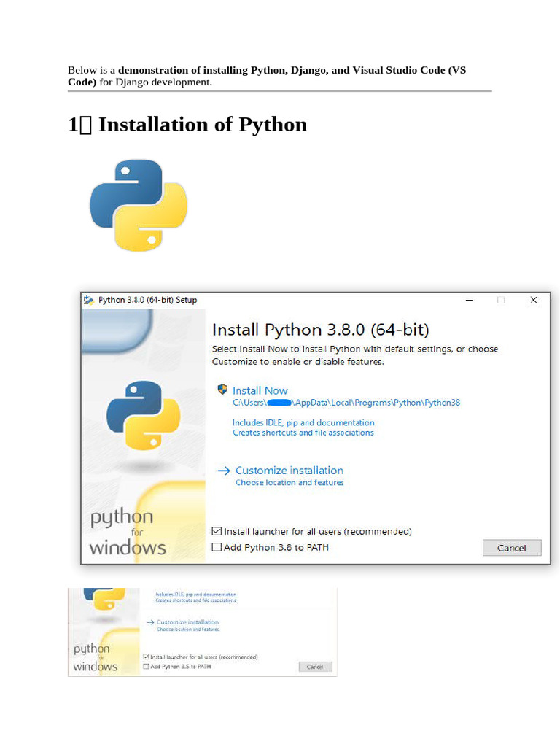Click the large Python logo under the heading
Screen dimensions: 560x747
pos(139,205)
